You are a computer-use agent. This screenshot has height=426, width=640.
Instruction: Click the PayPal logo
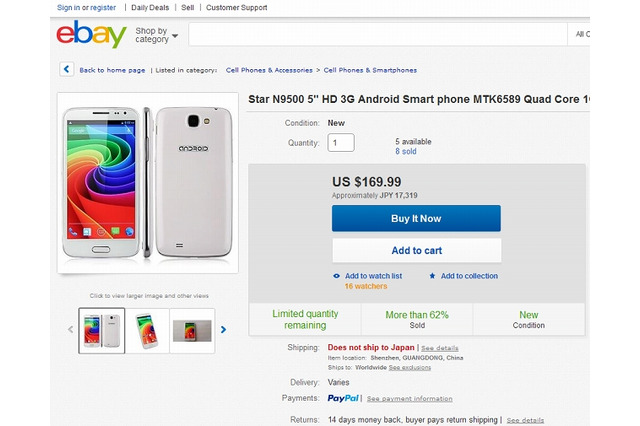(343, 398)
